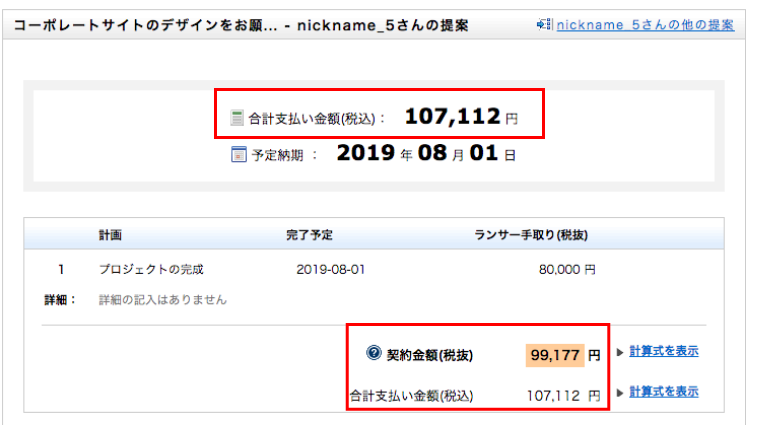Click the bottom 107,112 円 total value

[564, 396]
